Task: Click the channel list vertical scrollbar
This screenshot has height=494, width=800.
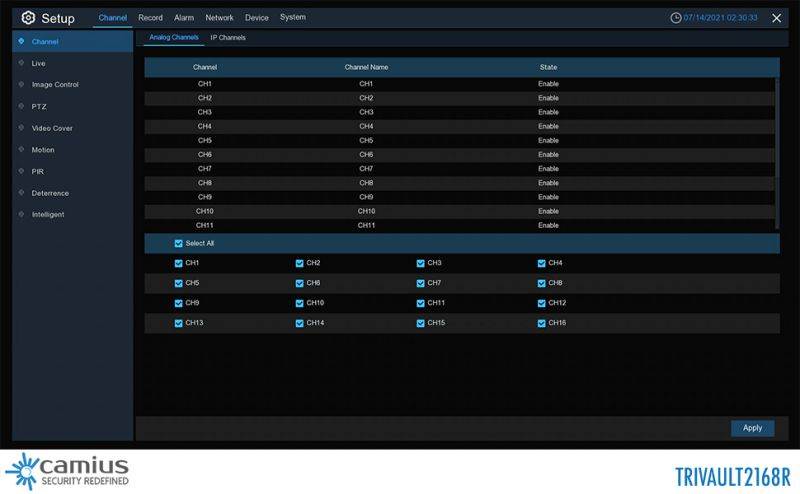Action: coord(777,150)
